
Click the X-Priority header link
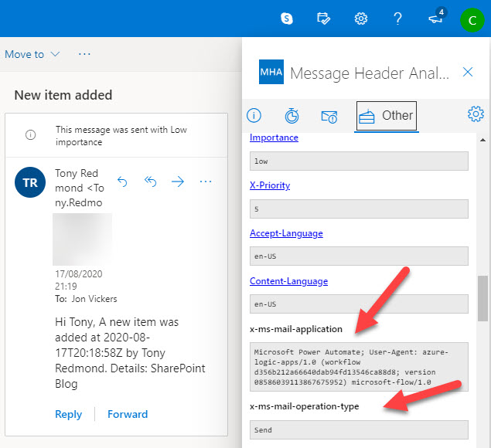pos(270,185)
